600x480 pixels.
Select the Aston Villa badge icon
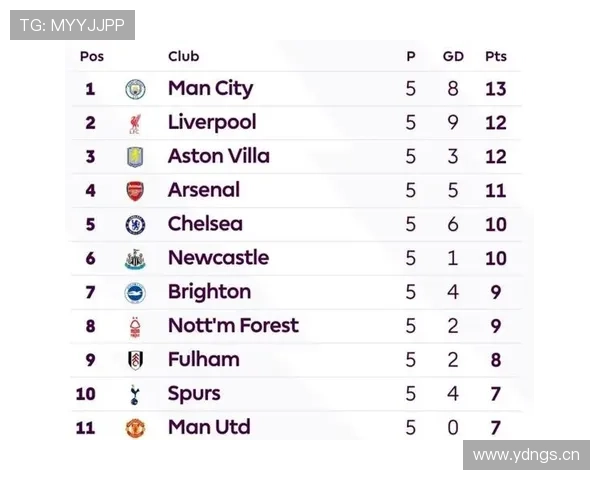click(x=135, y=157)
